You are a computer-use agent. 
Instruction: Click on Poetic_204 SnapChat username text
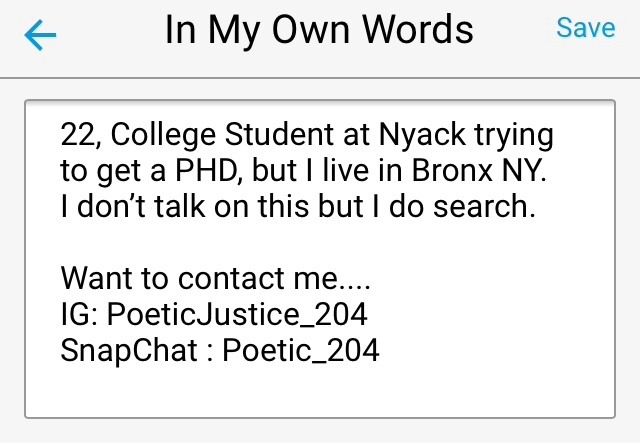[x=301, y=350]
